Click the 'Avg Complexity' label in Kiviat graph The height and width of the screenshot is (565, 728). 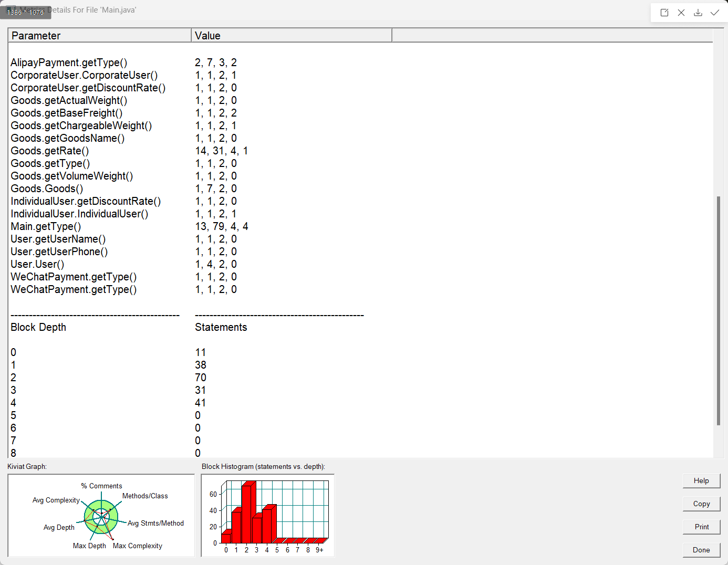tap(56, 500)
